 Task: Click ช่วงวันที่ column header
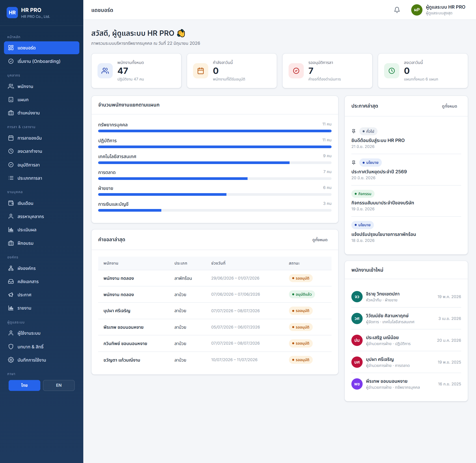218,263
